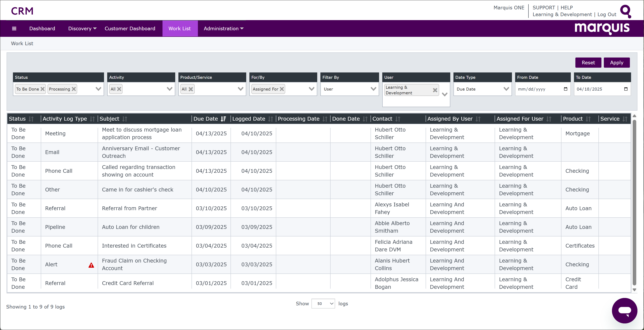The width and height of the screenshot is (644, 330).
Task: Remove the To Be Done status tag
Action: click(x=43, y=89)
